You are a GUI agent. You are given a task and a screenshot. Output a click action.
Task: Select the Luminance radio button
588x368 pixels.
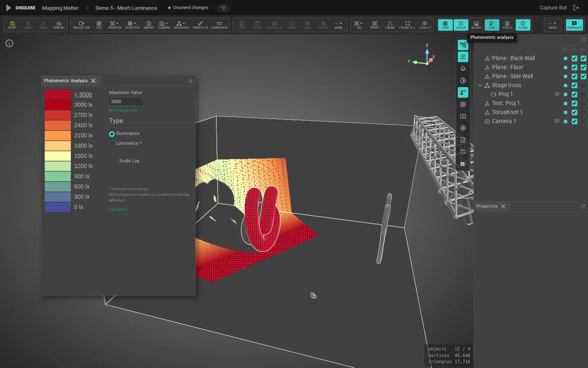(112, 144)
